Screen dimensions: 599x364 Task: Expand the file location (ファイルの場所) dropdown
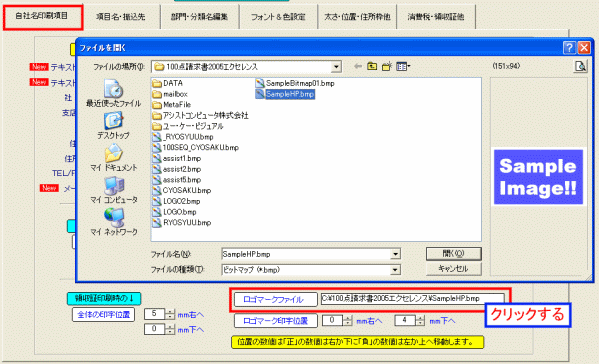[336, 67]
